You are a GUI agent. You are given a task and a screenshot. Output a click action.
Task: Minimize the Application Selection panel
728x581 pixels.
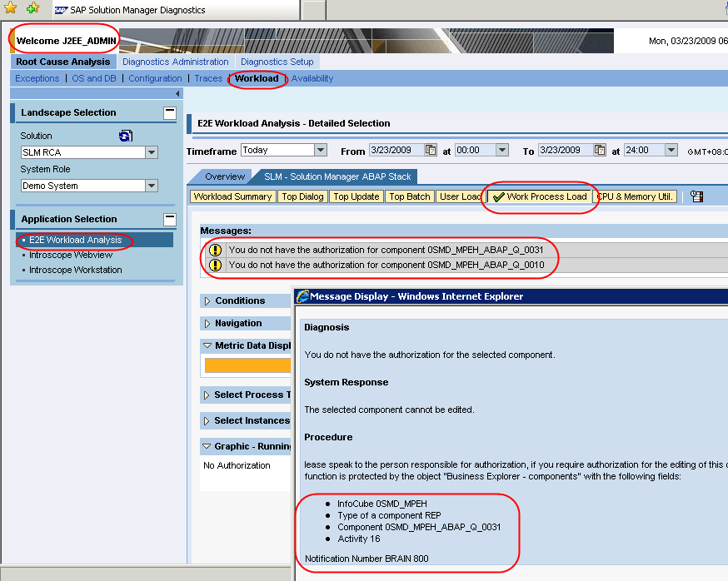point(170,219)
